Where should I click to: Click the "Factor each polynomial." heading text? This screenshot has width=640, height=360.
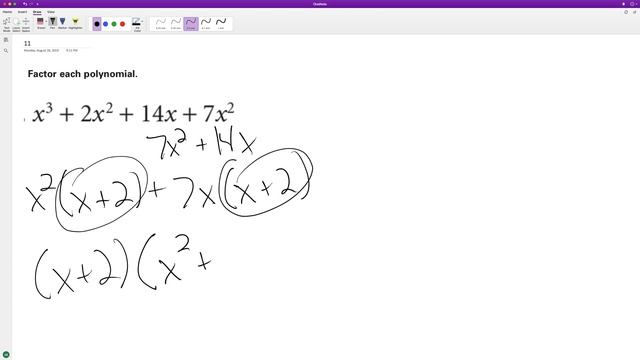pyautogui.click(x=82, y=74)
